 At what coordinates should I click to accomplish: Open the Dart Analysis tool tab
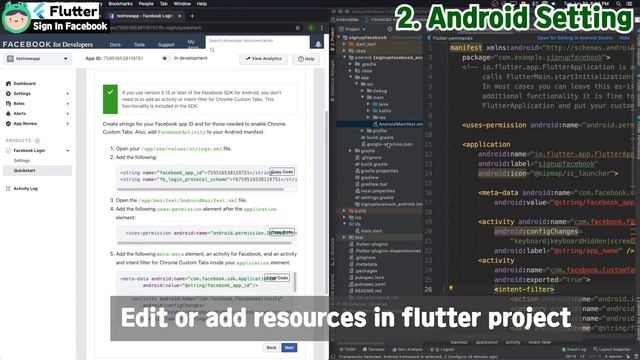point(407,349)
